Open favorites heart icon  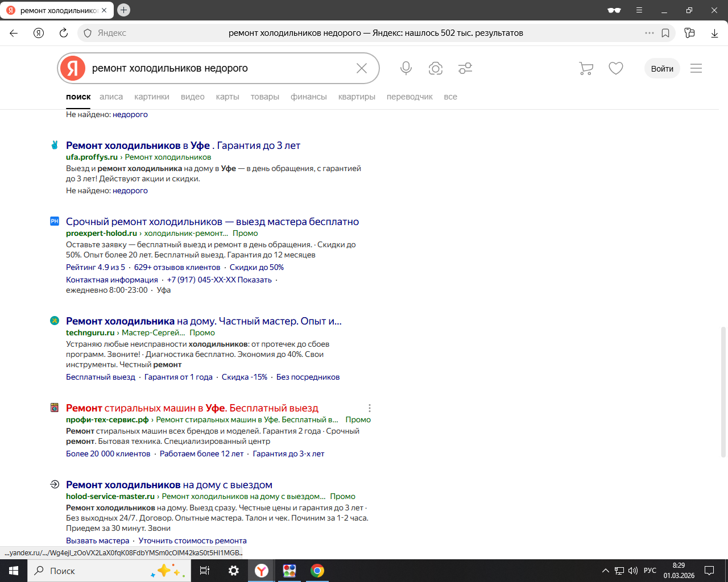coord(616,68)
